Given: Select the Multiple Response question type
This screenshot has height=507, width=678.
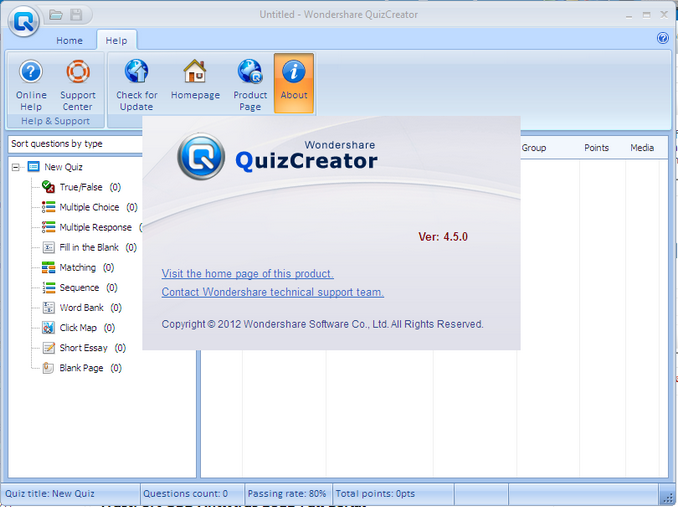Looking at the screenshot, I should click(x=92, y=227).
